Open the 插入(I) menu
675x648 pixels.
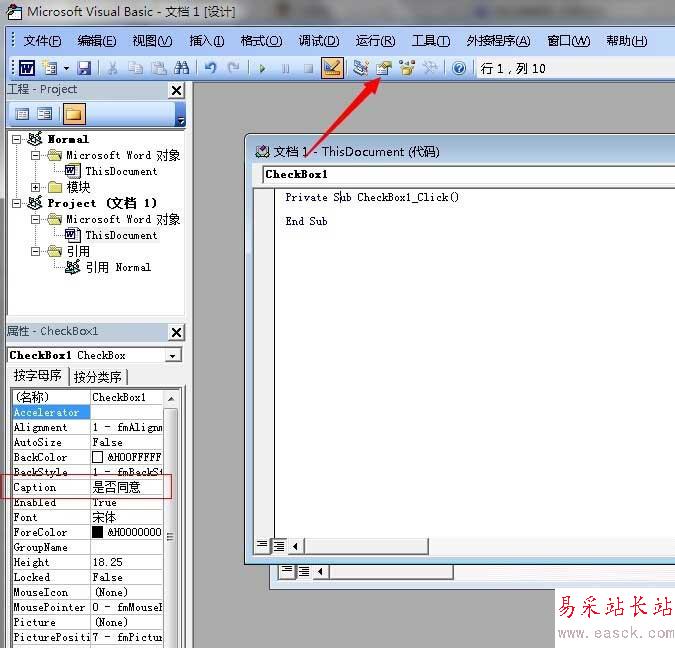point(207,41)
